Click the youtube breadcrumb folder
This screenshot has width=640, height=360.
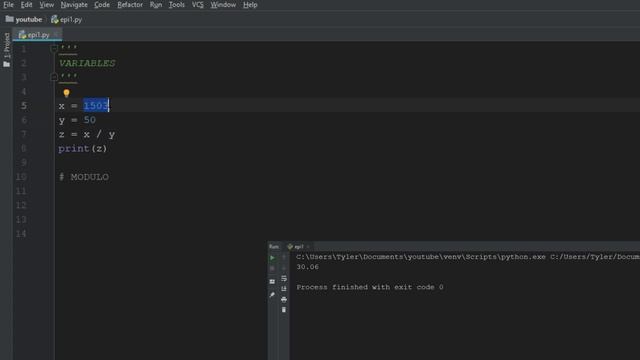[x=24, y=20]
